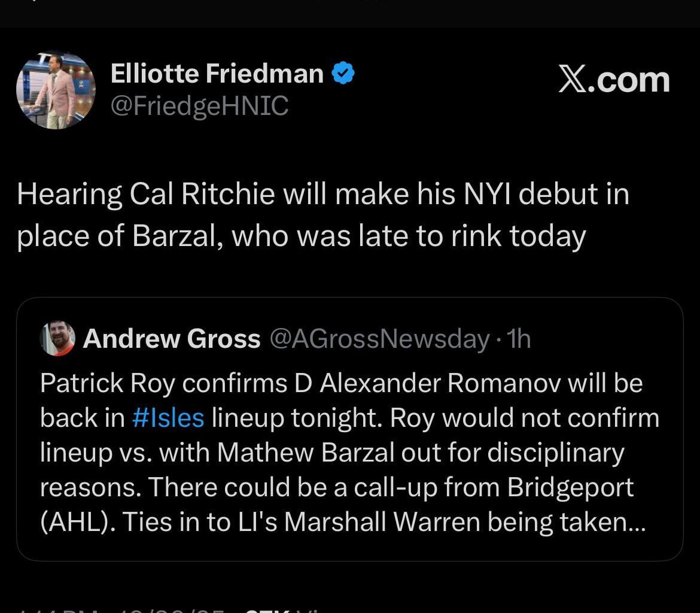Click Elliotte Friedman's profile picture

[56, 90]
